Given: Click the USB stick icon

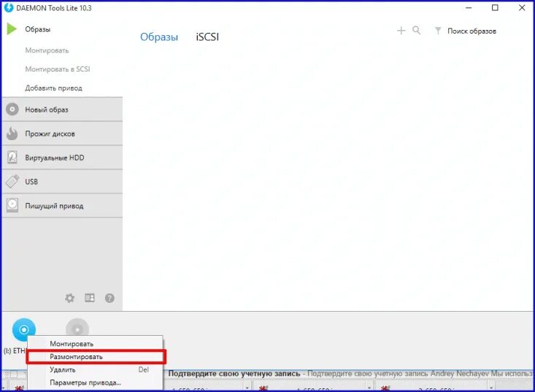Looking at the screenshot, I should 12,181.
